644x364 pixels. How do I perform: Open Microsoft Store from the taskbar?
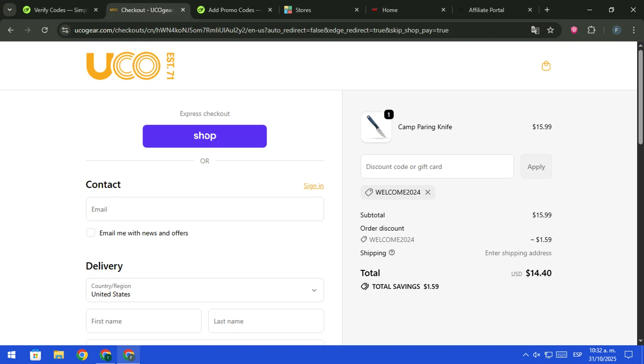tap(36, 355)
